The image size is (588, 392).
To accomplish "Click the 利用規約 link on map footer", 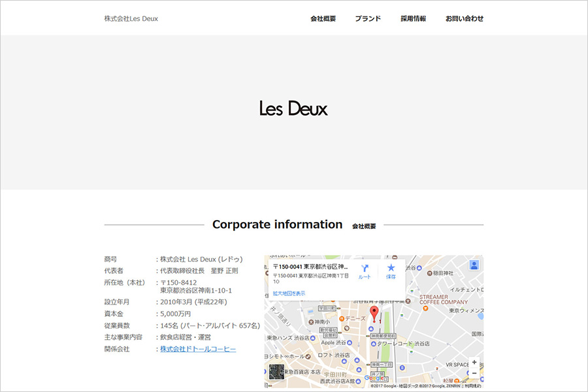I will 473,385.
